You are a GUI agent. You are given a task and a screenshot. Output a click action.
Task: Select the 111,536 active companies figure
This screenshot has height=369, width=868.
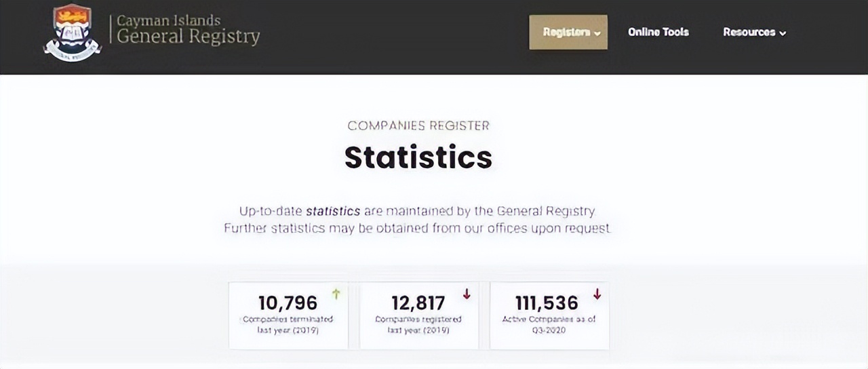click(x=547, y=303)
